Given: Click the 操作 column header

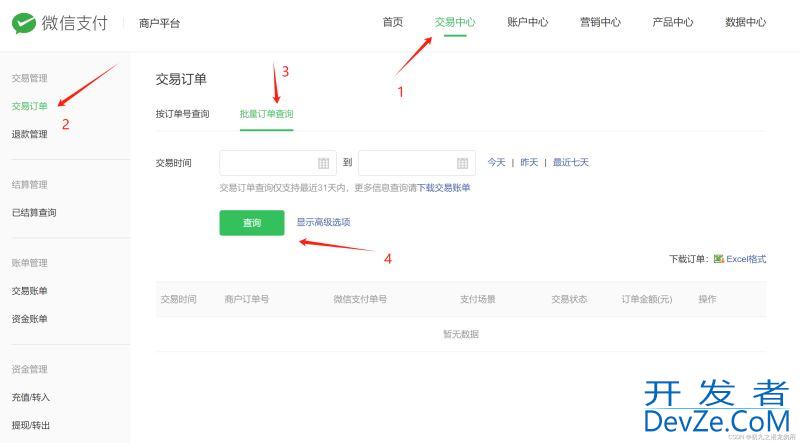Looking at the screenshot, I should tap(707, 299).
